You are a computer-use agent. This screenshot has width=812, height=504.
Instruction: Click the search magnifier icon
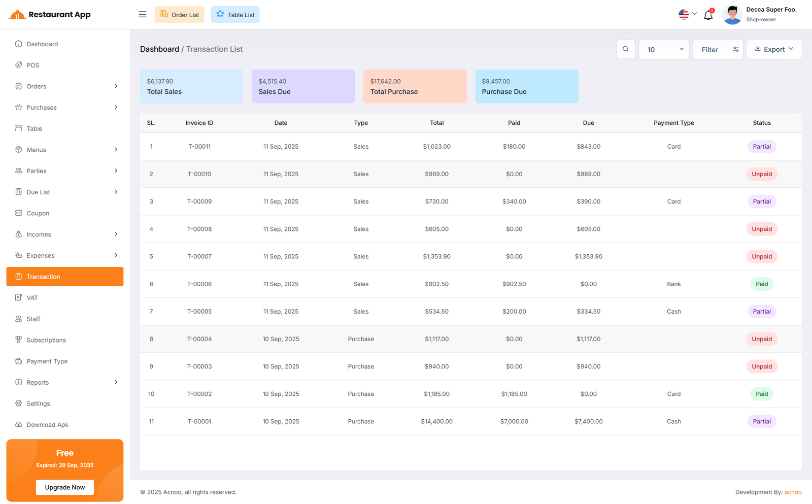(x=625, y=49)
